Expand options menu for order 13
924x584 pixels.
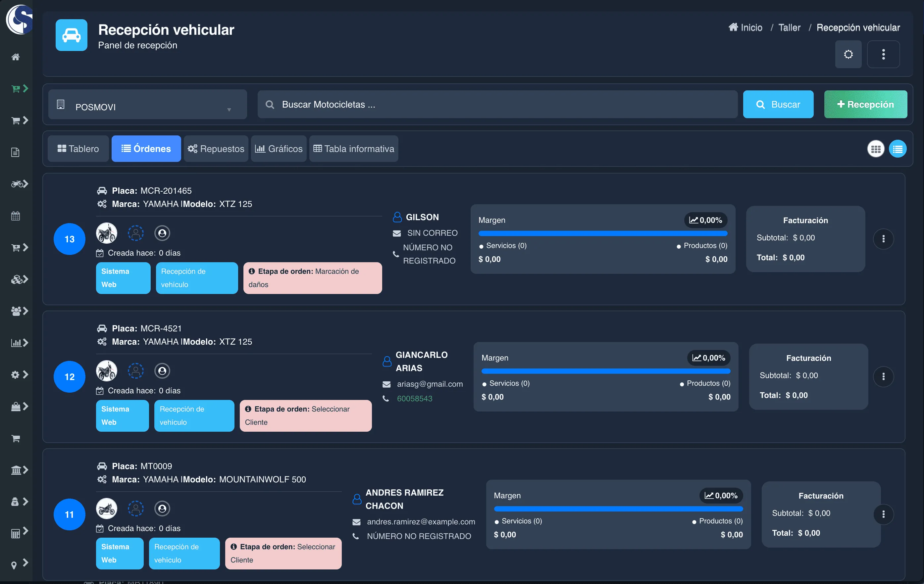(883, 239)
